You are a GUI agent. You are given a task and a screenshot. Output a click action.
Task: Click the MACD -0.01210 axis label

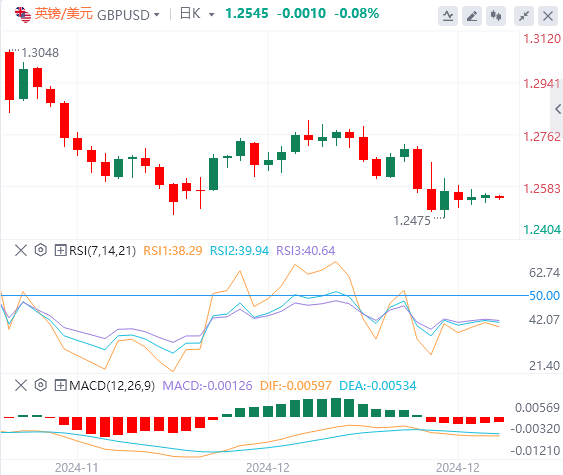coord(535,451)
